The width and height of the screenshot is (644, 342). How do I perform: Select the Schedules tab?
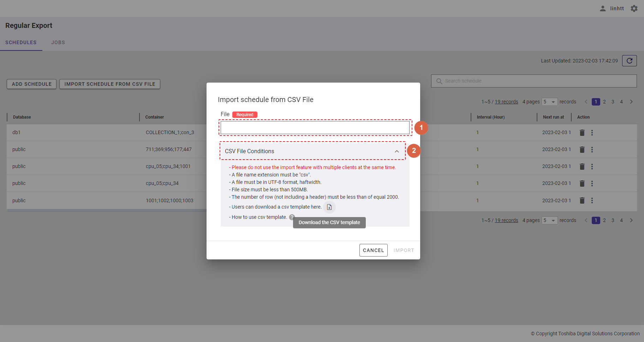(x=21, y=42)
